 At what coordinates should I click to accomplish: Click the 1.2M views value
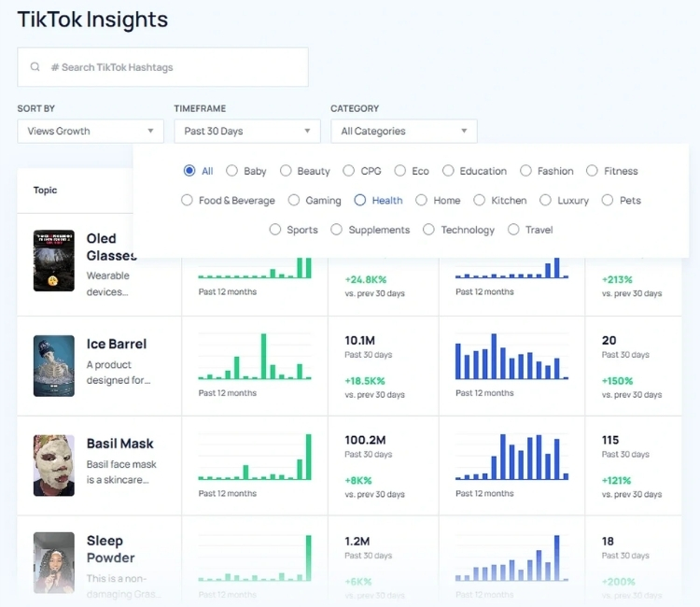click(357, 541)
